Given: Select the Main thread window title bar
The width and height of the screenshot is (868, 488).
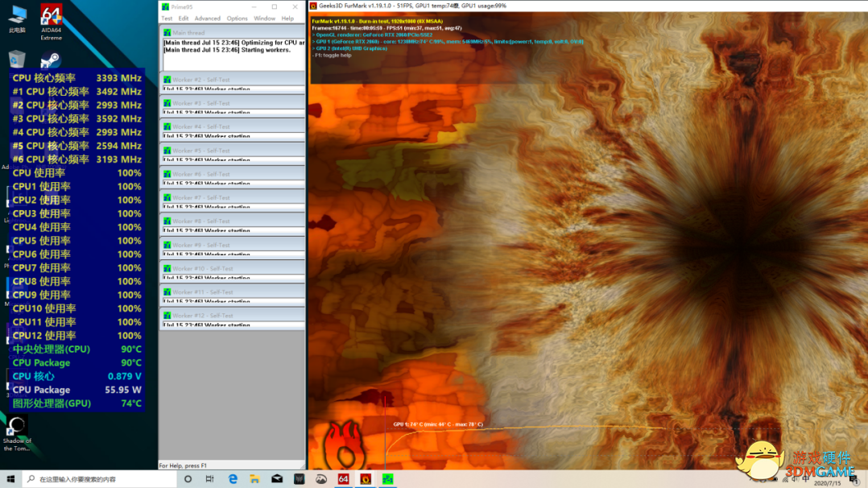Looking at the screenshot, I should point(232,33).
